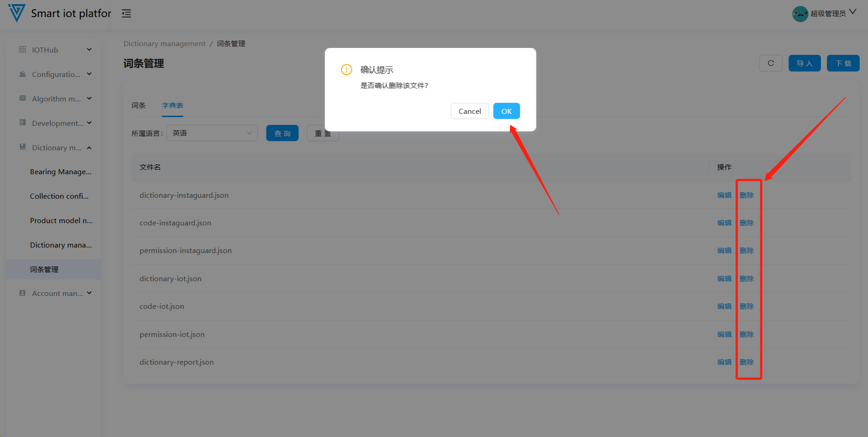This screenshot has width=868, height=437.
Task: Switch to the 词条 tab
Action: [138, 106]
